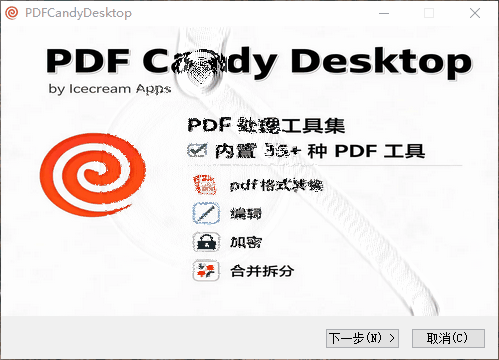Click the 'PDF Candy Desktop' heading
Screen dimensions: 499x360
point(259,63)
